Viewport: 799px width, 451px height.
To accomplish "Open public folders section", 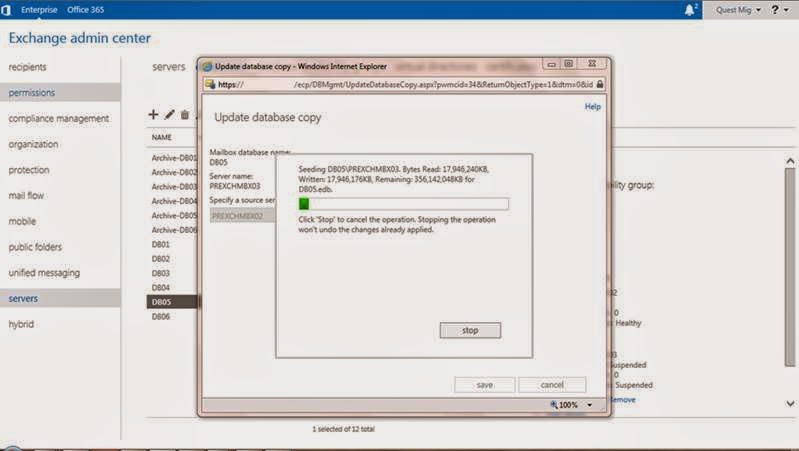I will point(35,247).
